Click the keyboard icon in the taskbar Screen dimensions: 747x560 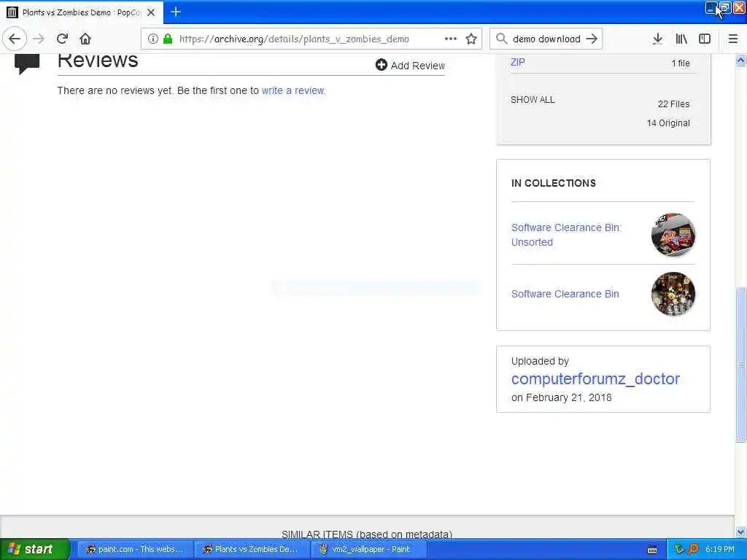[x=652, y=550]
